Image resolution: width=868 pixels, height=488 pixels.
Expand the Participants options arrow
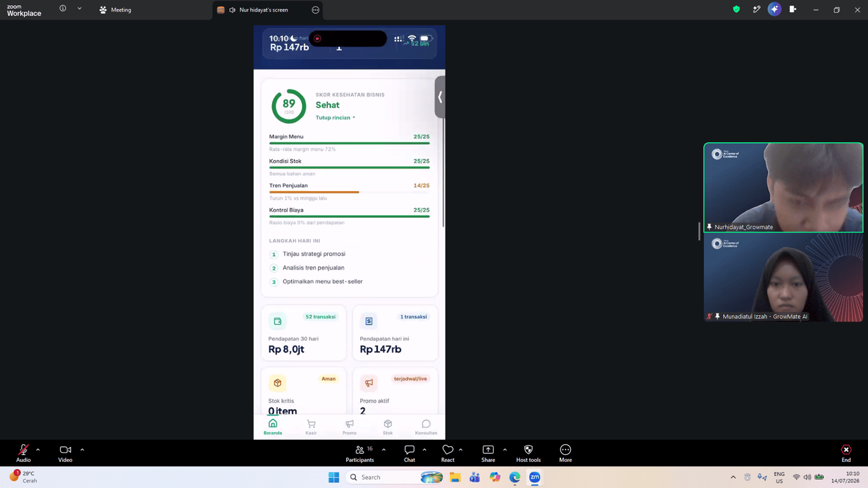(384, 450)
